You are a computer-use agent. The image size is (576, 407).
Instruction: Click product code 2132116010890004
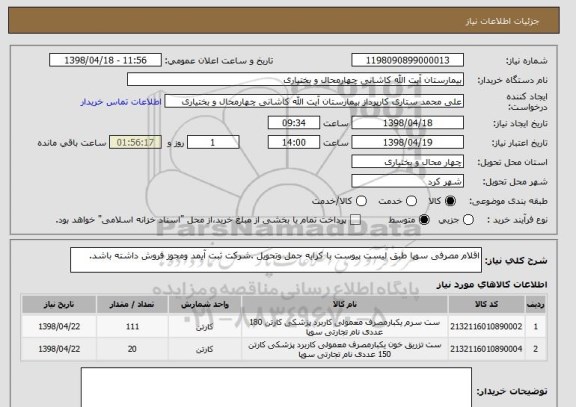486,349
